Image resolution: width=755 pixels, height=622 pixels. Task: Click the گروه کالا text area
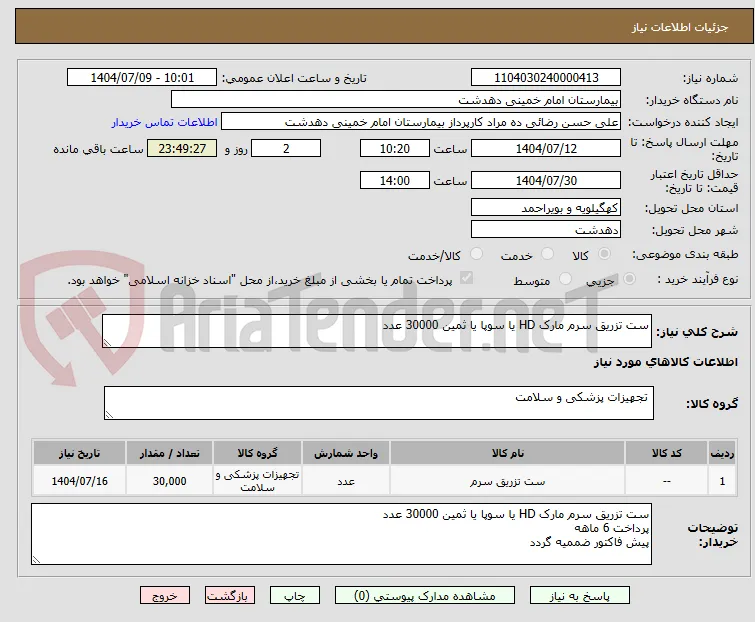379,403
